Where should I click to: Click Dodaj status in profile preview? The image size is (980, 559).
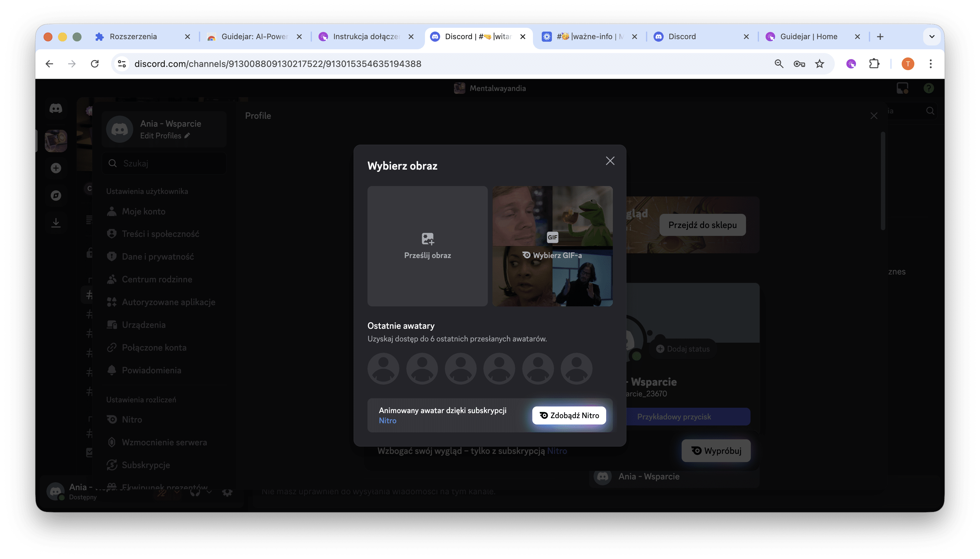(x=683, y=349)
